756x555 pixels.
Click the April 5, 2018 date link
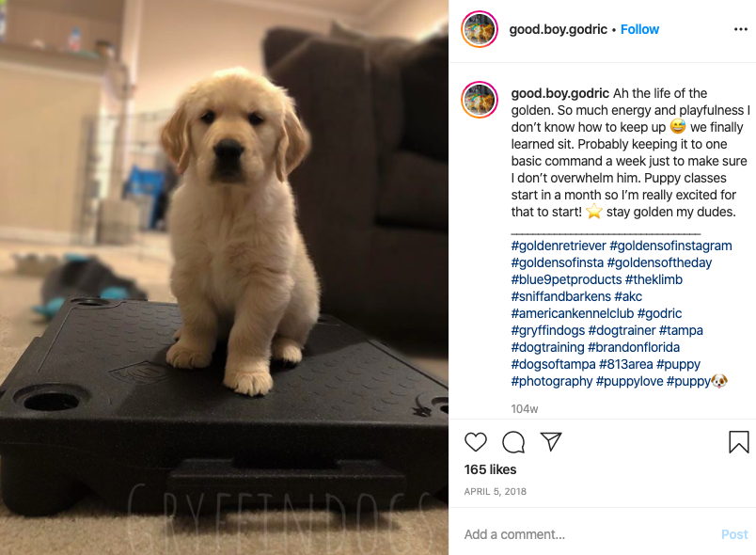point(496,491)
